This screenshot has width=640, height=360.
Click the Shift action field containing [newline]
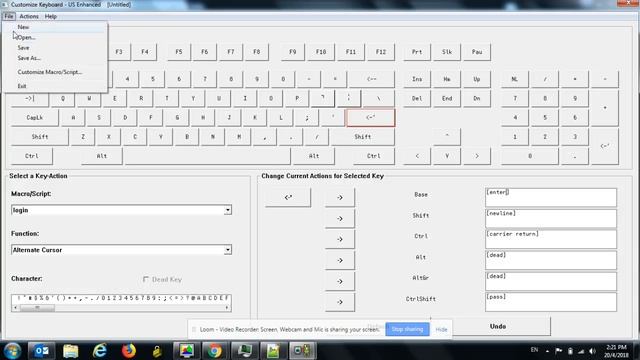point(551,218)
